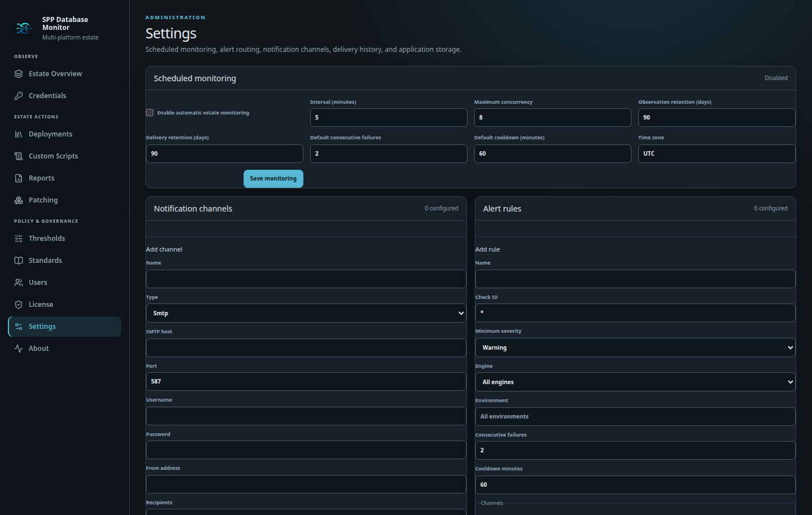Image resolution: width=812 pixels, height=515 pixels.
Task: Click the Environment field showing All environments
Action: 636,416
